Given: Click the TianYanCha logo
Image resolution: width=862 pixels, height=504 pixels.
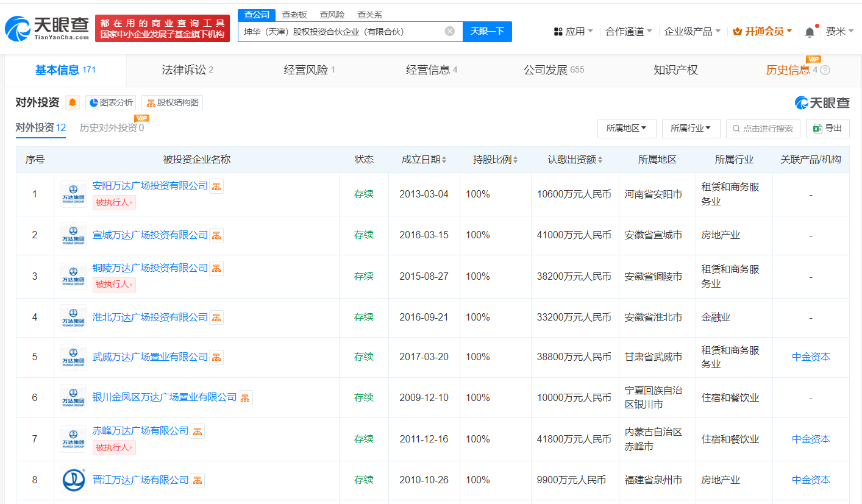Looking at the screenshot, I should (47, 29).
